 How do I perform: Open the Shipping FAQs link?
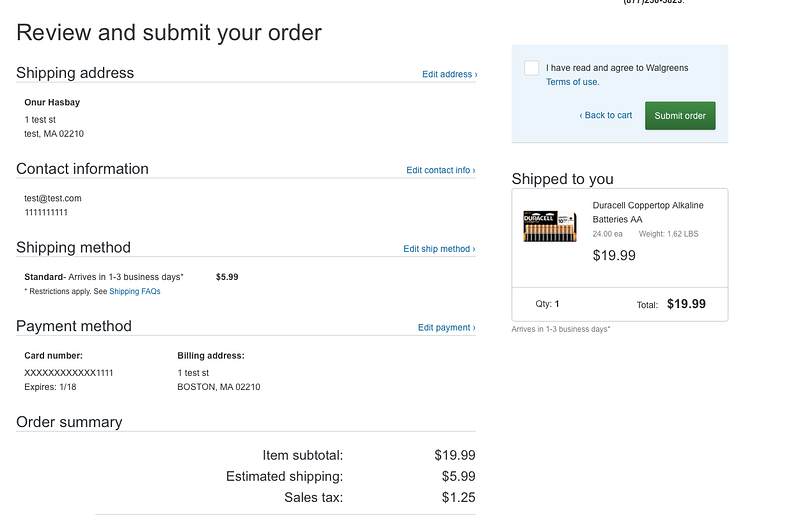click(135, 291)
